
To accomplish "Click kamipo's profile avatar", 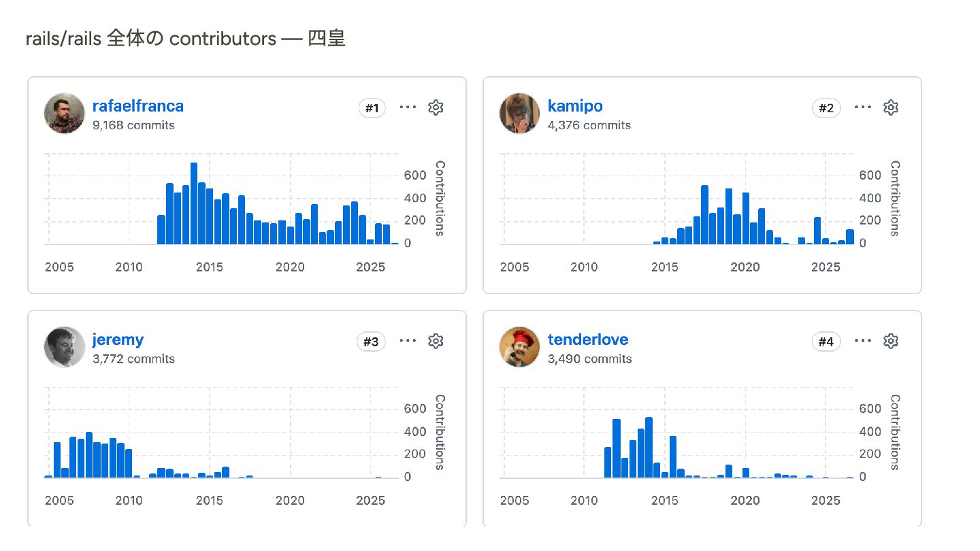I will coord(520,114).
